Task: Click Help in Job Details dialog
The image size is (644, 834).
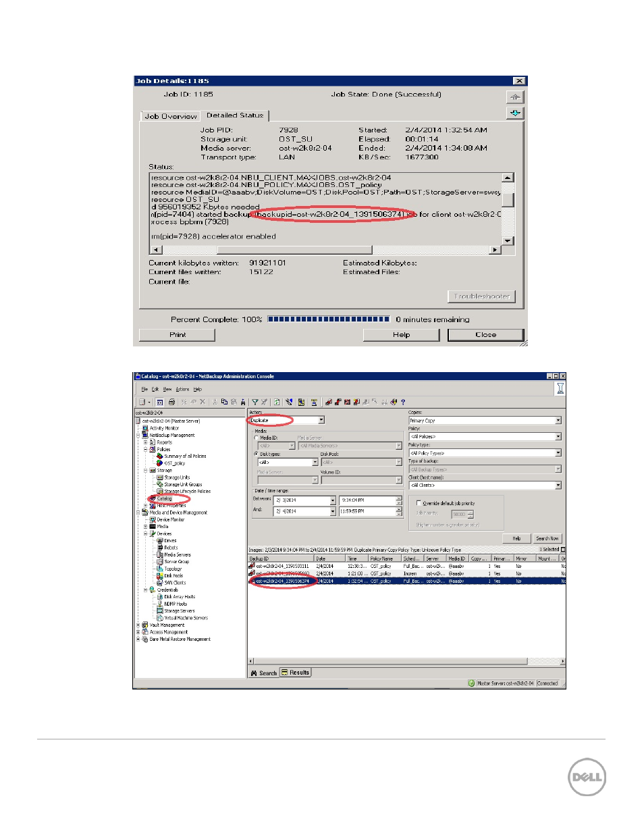Action: tap(401, 335)
